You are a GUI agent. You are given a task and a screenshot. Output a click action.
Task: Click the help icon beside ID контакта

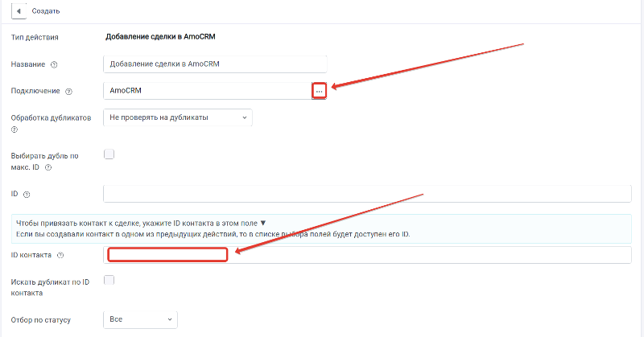pyautogui.click(x=60, y=255)
